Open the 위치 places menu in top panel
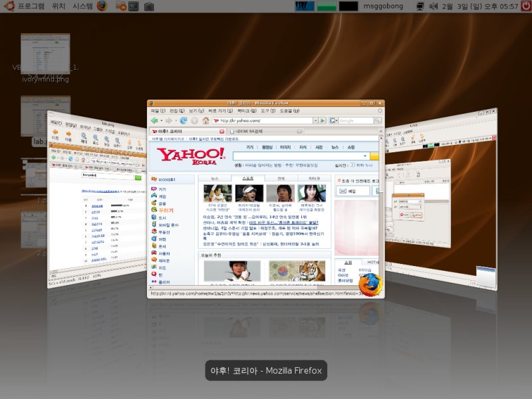 pyautogui.click(x=59, y=6)
